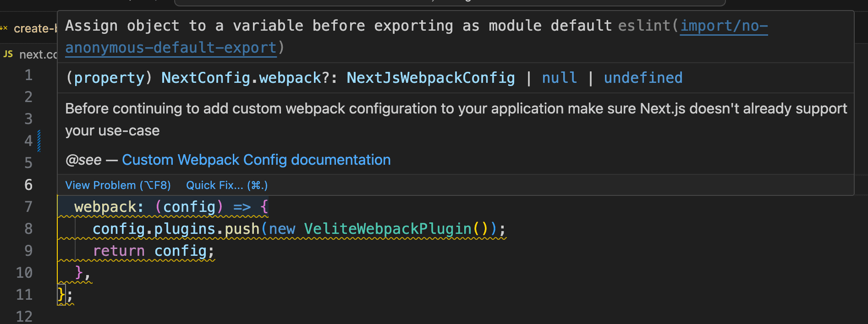Click View Problem in the hover popup
Viewport: 868px width, 324px height.
(118, 185)
